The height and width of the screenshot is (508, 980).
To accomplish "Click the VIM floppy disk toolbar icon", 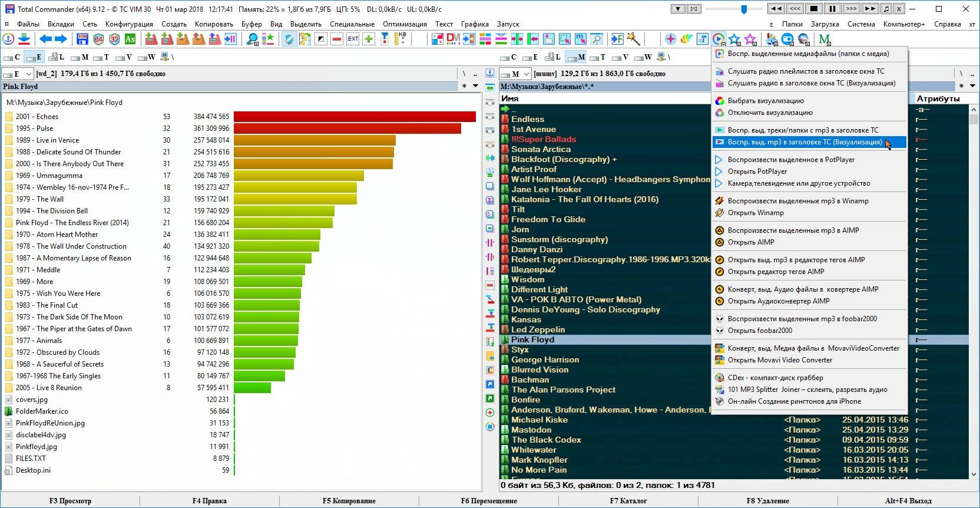I will click(82, 39).
